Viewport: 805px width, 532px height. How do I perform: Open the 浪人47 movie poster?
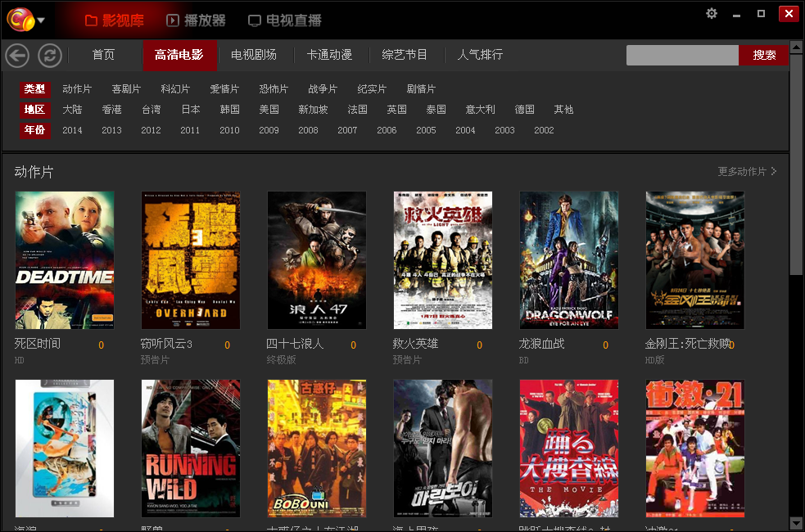[x=317, y=260]
